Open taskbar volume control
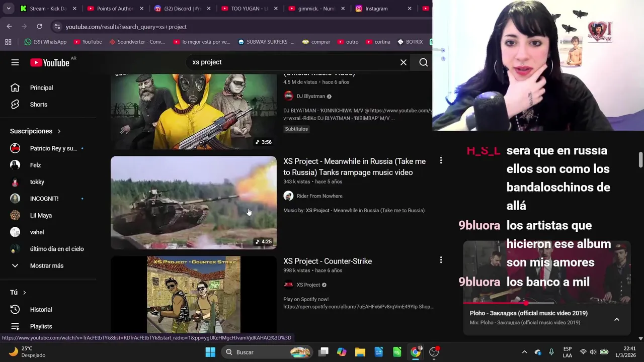Viewport: 644px width, 362px height. 593,352
